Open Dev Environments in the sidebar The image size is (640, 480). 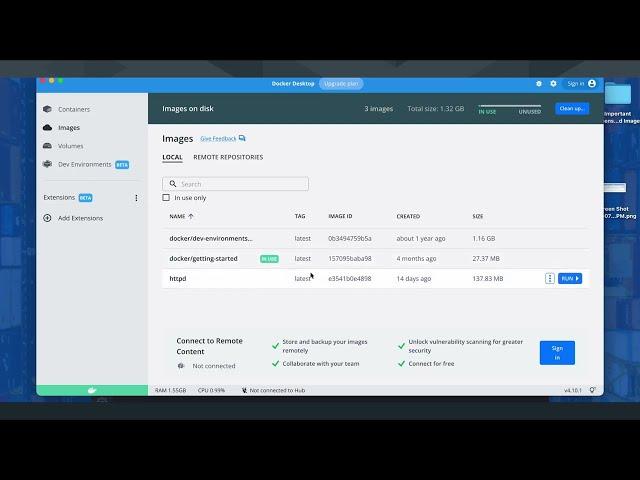coord(84,164)
